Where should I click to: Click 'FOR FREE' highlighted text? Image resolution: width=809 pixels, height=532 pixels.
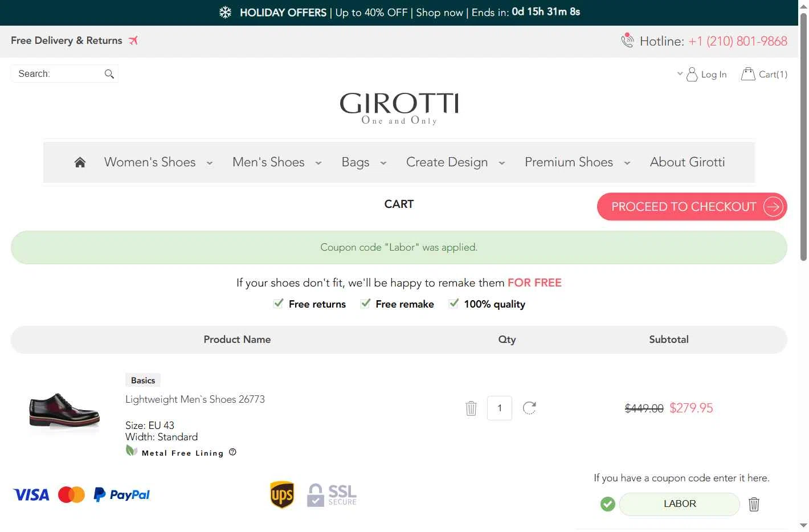pyautogui.click(x=534, y=283)
